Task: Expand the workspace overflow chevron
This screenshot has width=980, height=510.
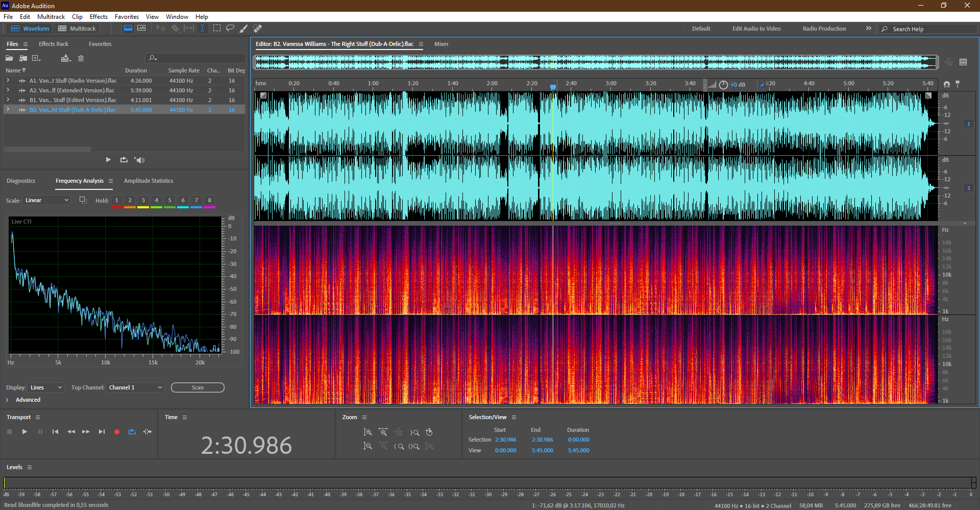Action: [868, 29]
